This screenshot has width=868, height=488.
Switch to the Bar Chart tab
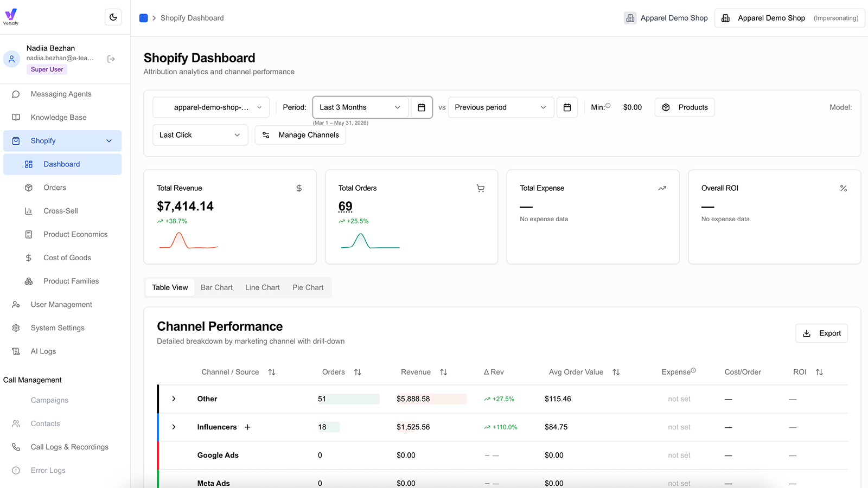point(216,287)
